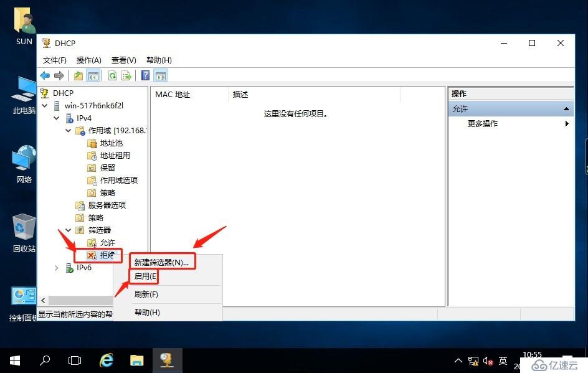Open the 地址池 folder
Viewport: 588px width, 373px height.
point(111,143)
